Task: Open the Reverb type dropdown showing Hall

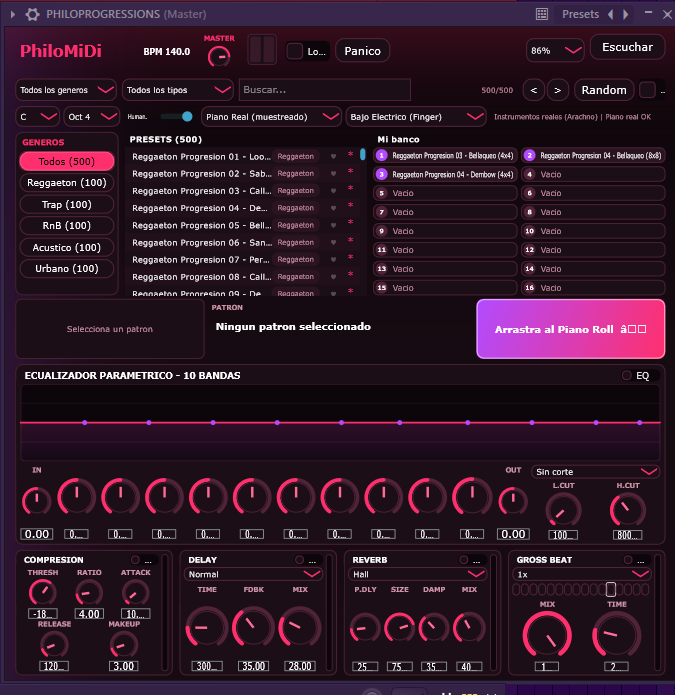Action: point(418,574)
